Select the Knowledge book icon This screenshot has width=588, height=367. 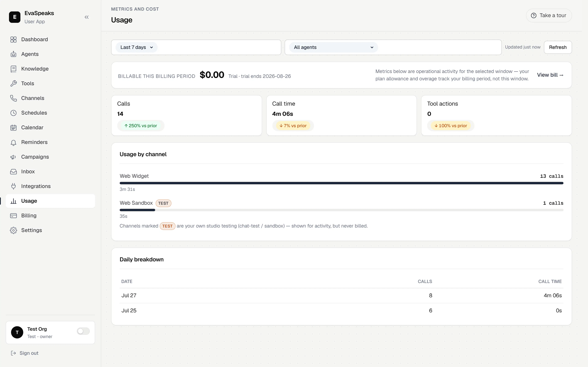pos(13,69)
